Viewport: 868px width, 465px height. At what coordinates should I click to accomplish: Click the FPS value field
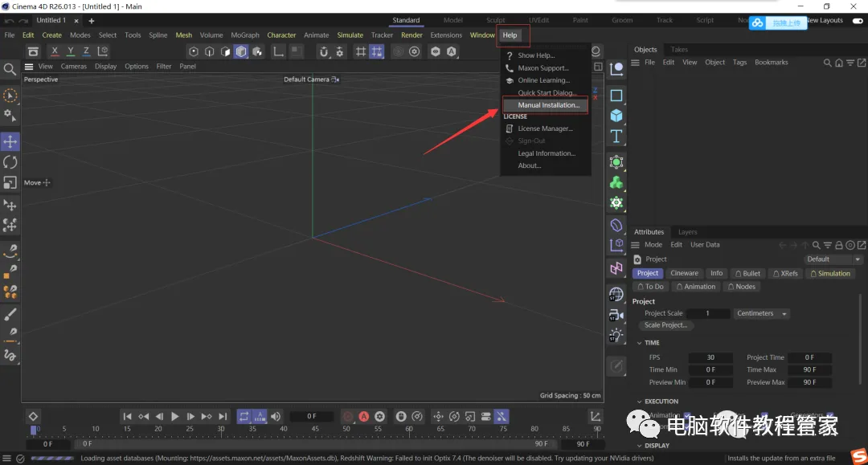710,357
